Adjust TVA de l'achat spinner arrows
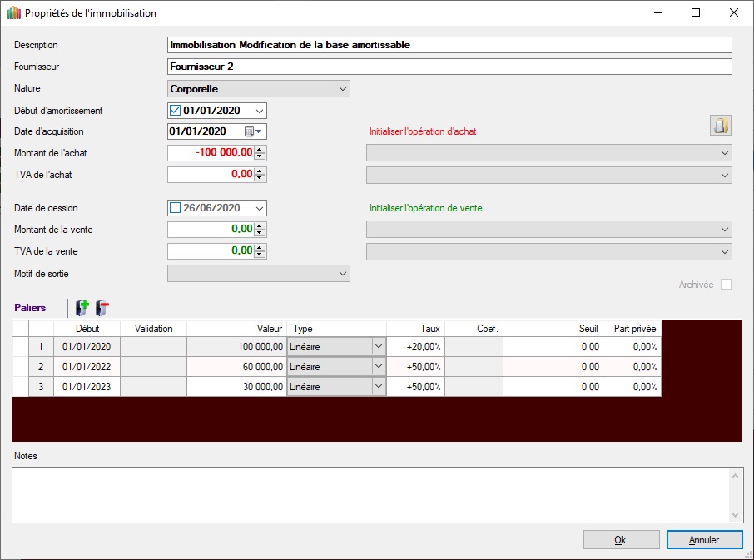The image size is (754, 560). coord(260,175)
